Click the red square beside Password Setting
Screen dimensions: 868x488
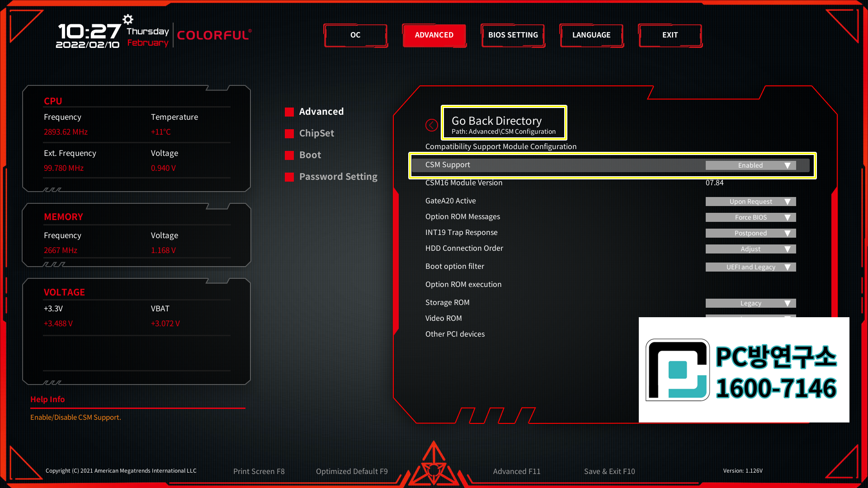coord(289,177)
